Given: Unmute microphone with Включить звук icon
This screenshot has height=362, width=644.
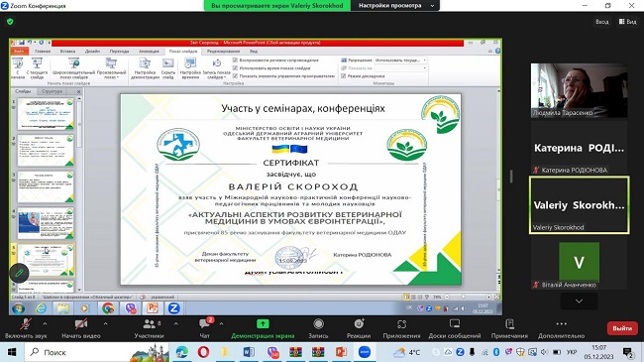Looking at the screenshot, I should [26, 324].
